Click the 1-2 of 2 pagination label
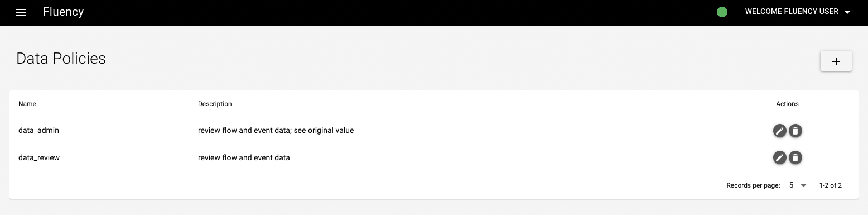Screen dimensions: 868x215 (830, 185)
